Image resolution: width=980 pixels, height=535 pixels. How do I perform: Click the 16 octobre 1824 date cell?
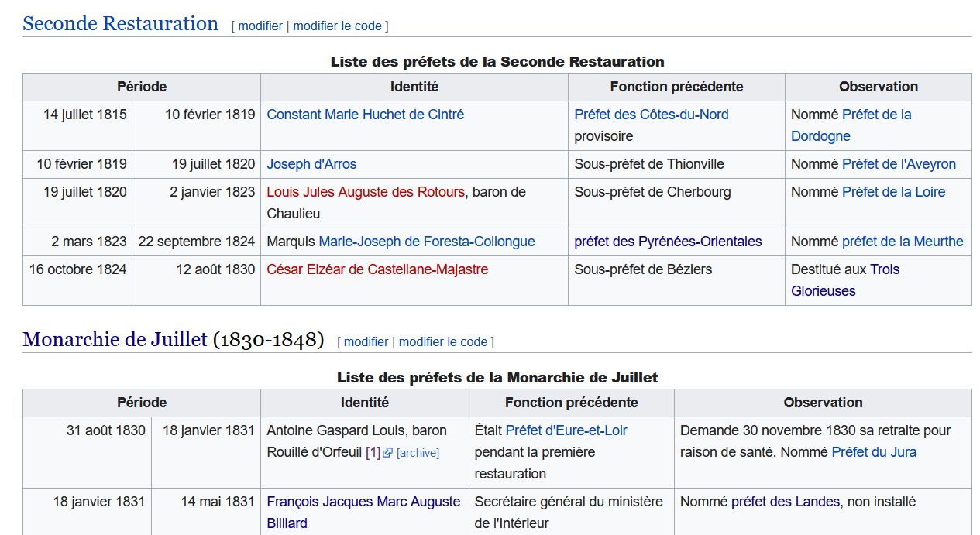point(77,280)
